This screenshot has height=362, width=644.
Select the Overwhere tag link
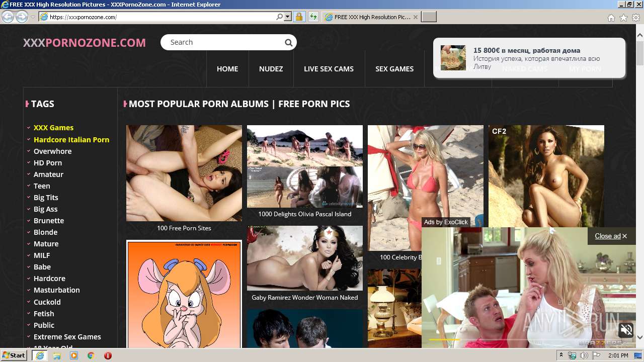click(x=52, y=151)
